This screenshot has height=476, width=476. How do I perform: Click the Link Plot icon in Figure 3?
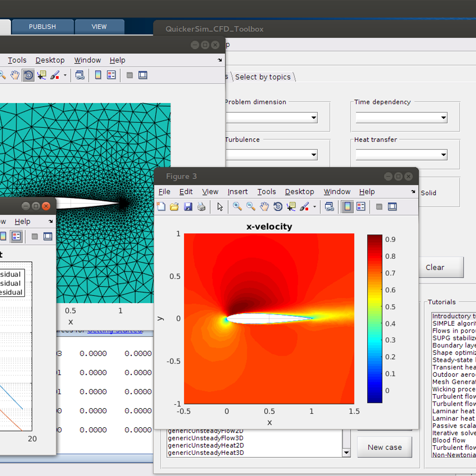click(330, 206)
